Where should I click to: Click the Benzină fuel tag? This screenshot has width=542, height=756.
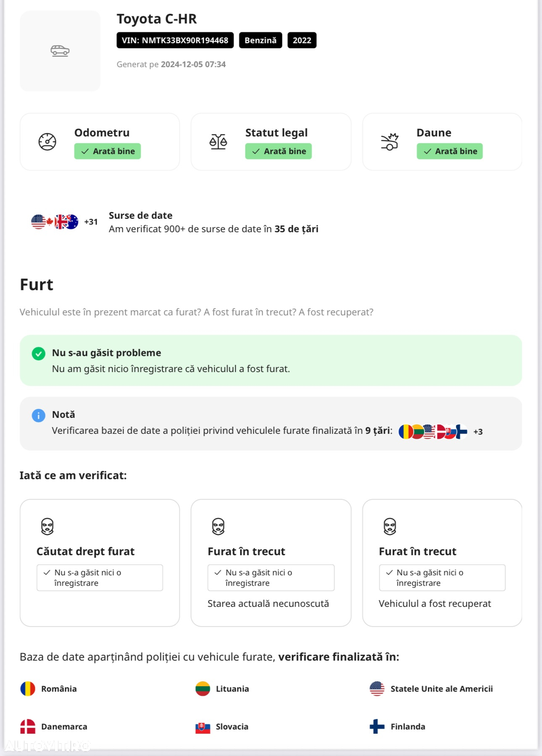coord(260,40)
